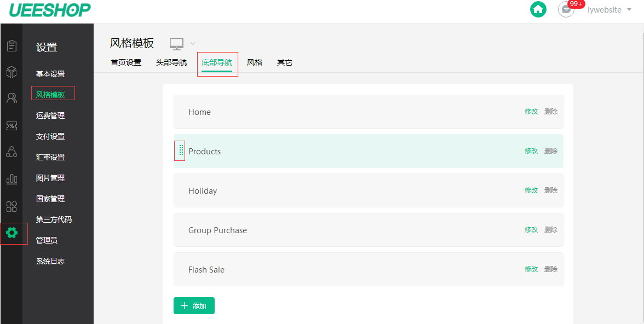Select the Flash Sale navigation row
Viewport: 644px width, 324px height.
[x=369, y=269]
